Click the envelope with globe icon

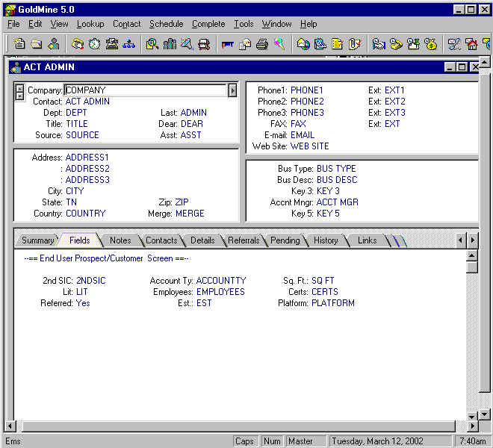pyautogui.click(x=303, y=44)
